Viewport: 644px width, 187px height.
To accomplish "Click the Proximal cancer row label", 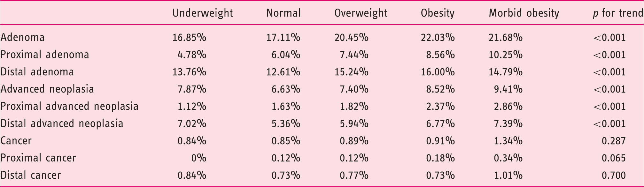I will point(38,158).
